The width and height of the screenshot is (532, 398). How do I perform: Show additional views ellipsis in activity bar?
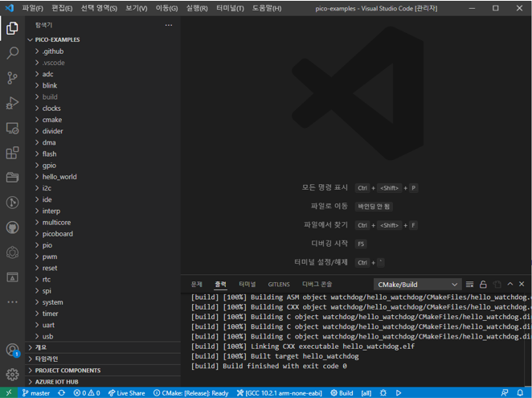(x=12, y=302)
